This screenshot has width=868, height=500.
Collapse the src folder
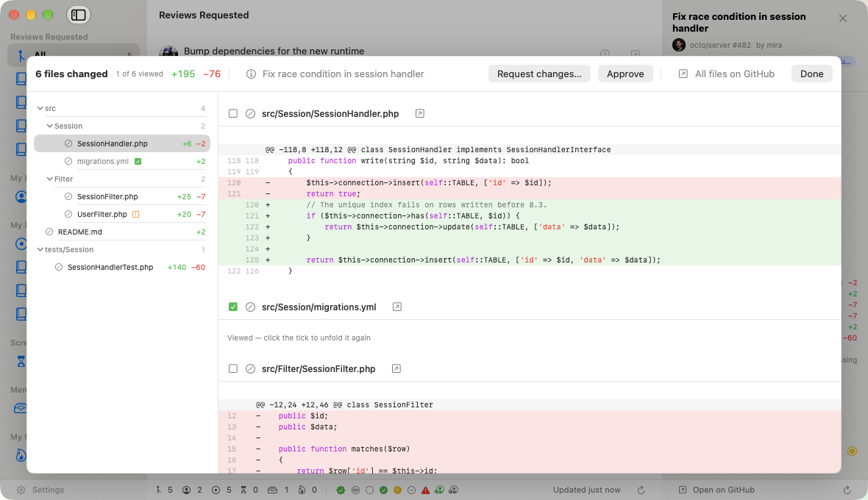[x=40, y=108]
